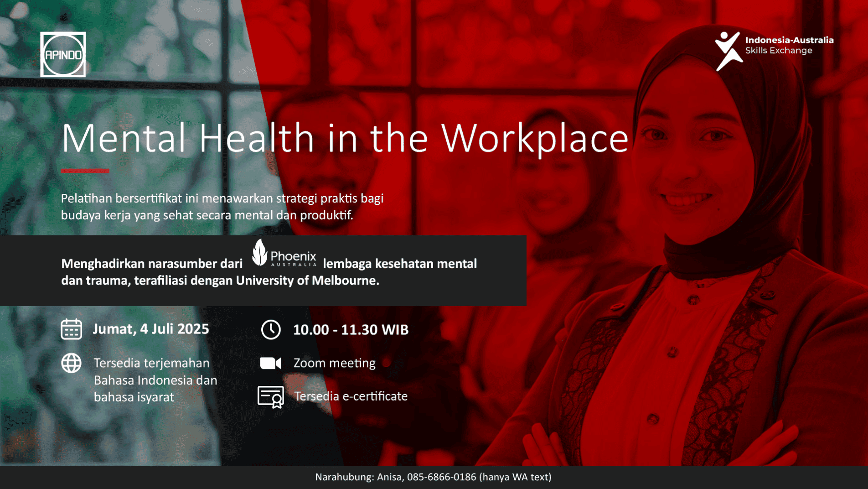The height and width of the screenshot is (489, 868).
Task: Click the APINDO logo
Action: pos(63,55)
